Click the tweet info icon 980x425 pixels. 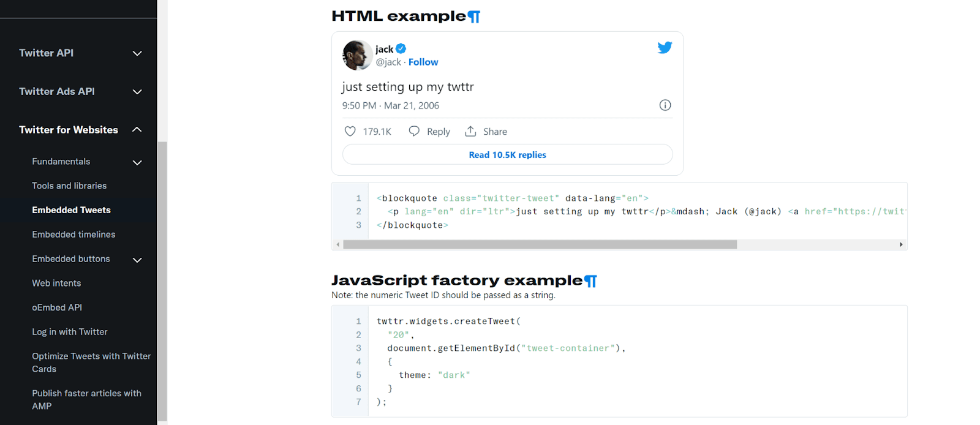point(665,105)
